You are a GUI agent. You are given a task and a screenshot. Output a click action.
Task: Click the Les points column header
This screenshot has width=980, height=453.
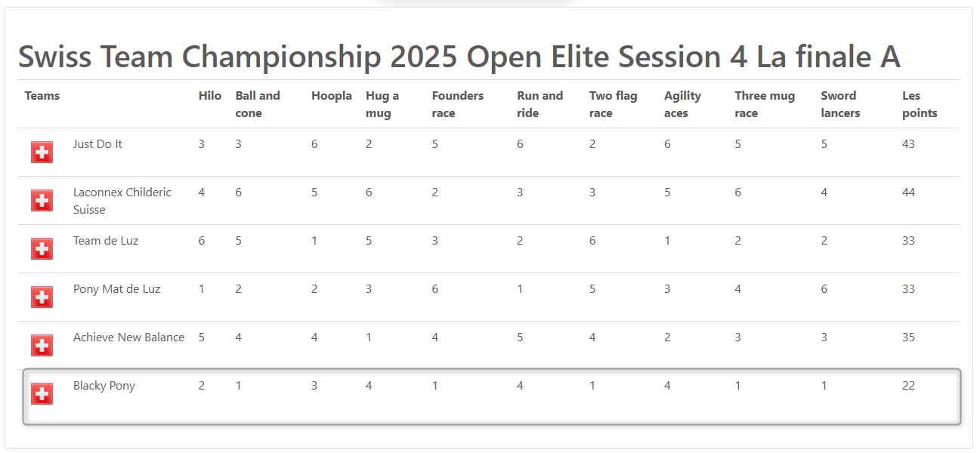[920, 104]
